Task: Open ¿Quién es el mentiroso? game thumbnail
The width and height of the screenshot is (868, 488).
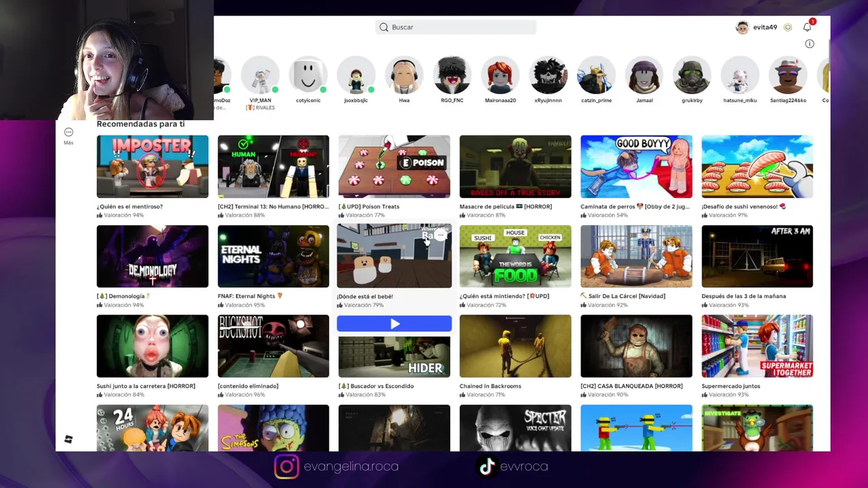Action: coord(153,167)
